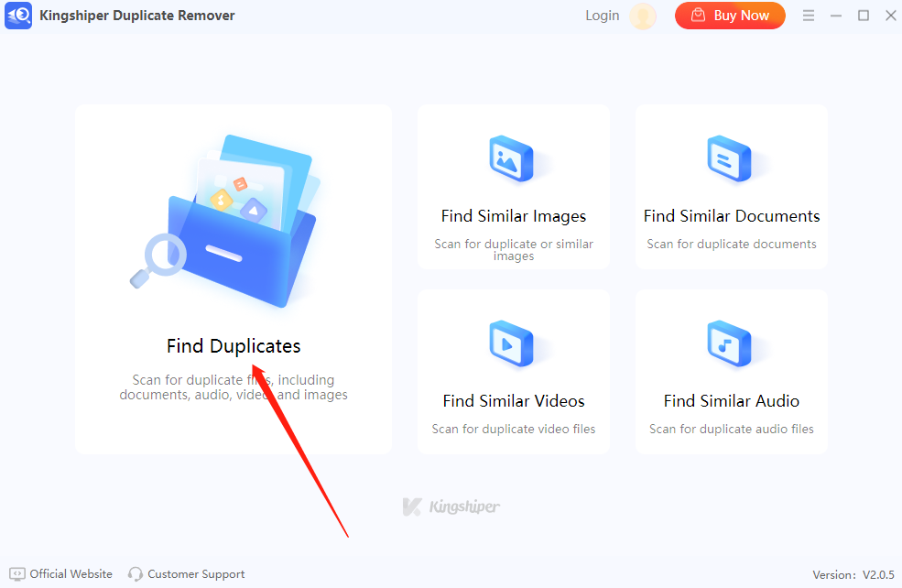Click 'Scan for duplicate video files' description
The height and width of the screenshot is (588, 902).
(514, 429)
